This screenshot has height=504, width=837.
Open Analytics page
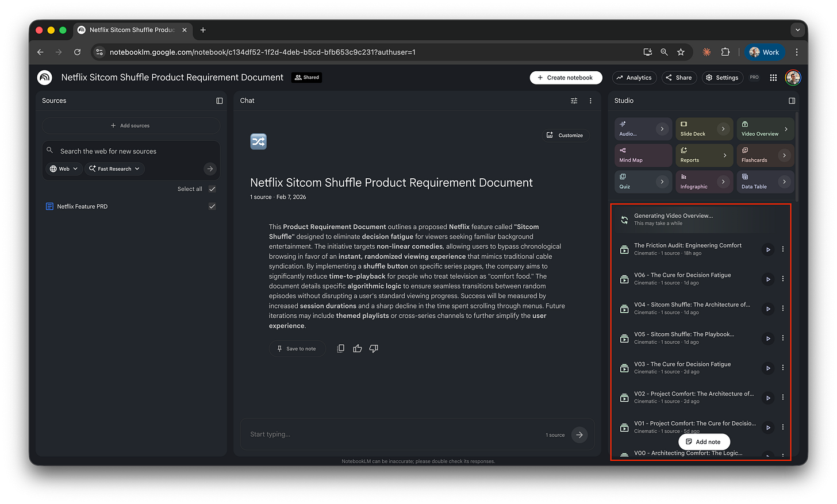tap(634, 78)
